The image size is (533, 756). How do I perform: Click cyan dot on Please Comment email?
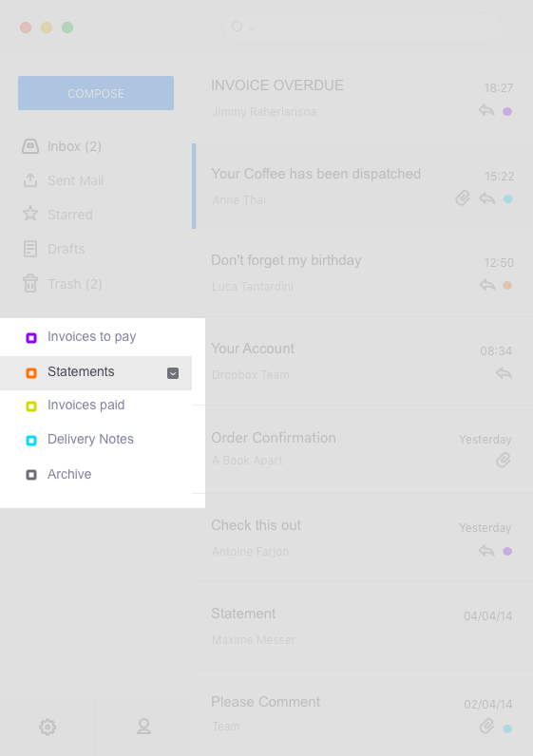(x=507, y=728)
